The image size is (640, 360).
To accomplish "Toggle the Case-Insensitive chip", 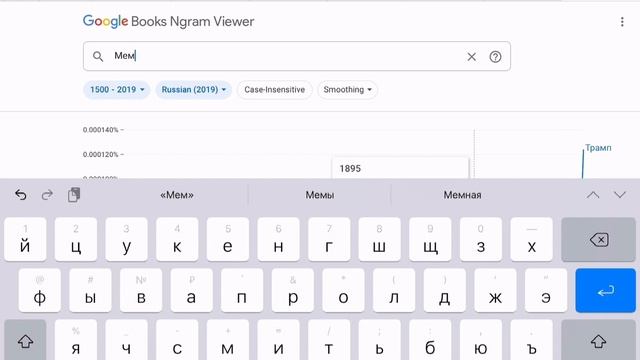I will click(x=274, y=90).
